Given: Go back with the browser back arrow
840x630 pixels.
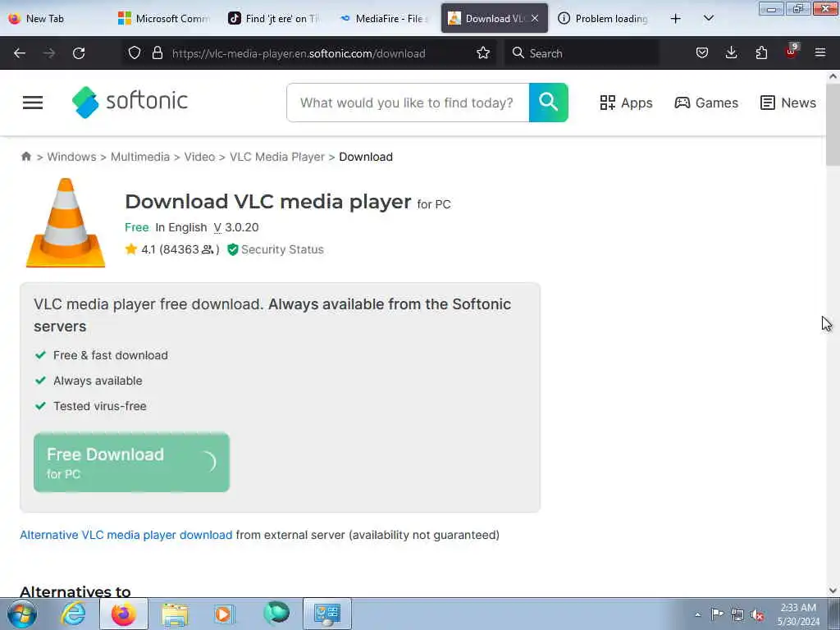Looking at the screenshot, I should (20, 53).
